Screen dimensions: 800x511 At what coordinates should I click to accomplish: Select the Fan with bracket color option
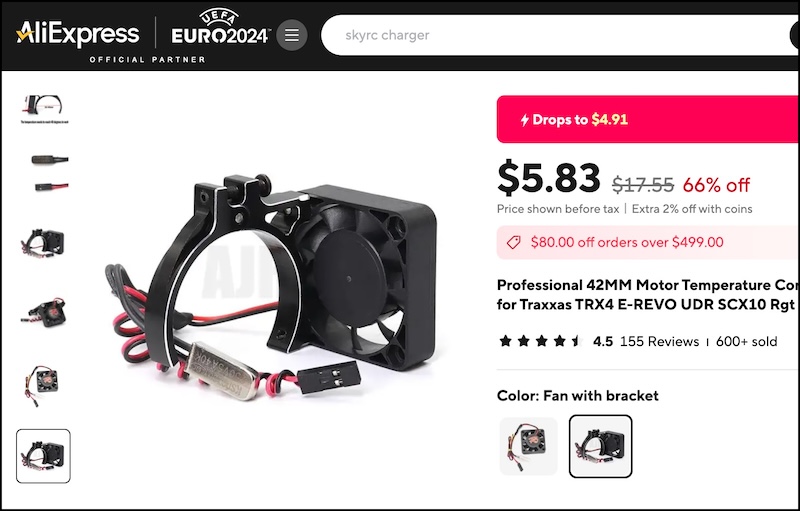[601, 446]
